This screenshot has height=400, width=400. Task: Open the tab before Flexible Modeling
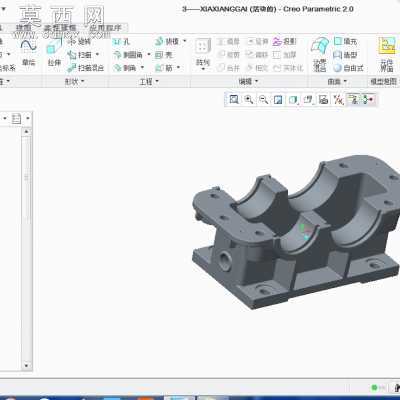click(23, 28)
